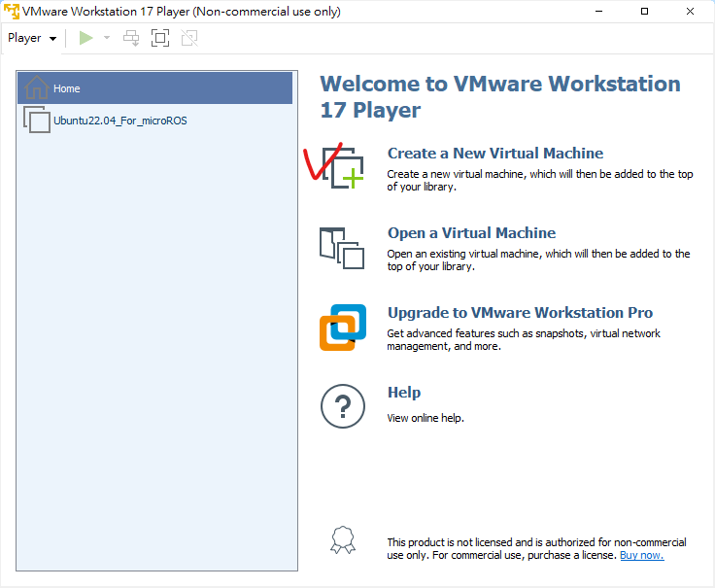
Task: Open the Help heading link
Action: [404, 393]
